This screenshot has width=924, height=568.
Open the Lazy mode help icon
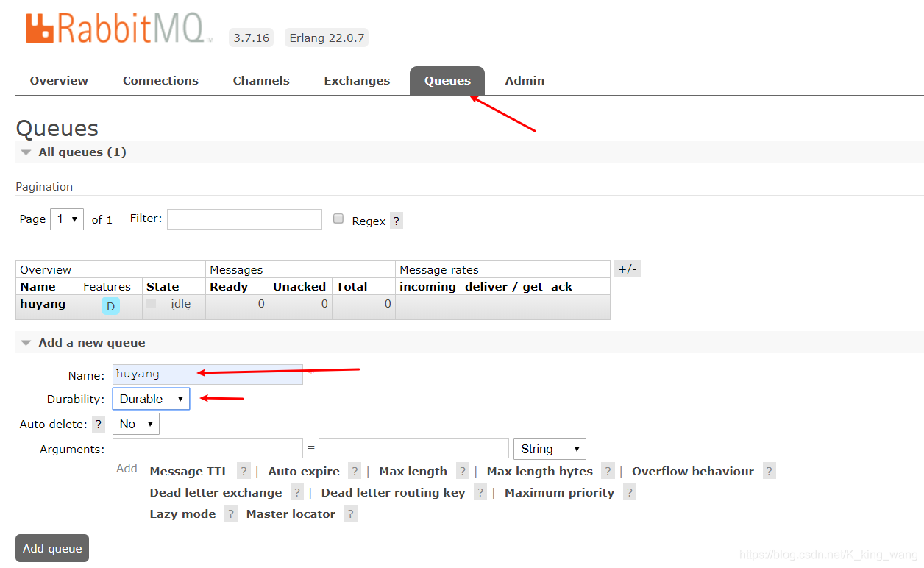(231, 514)
